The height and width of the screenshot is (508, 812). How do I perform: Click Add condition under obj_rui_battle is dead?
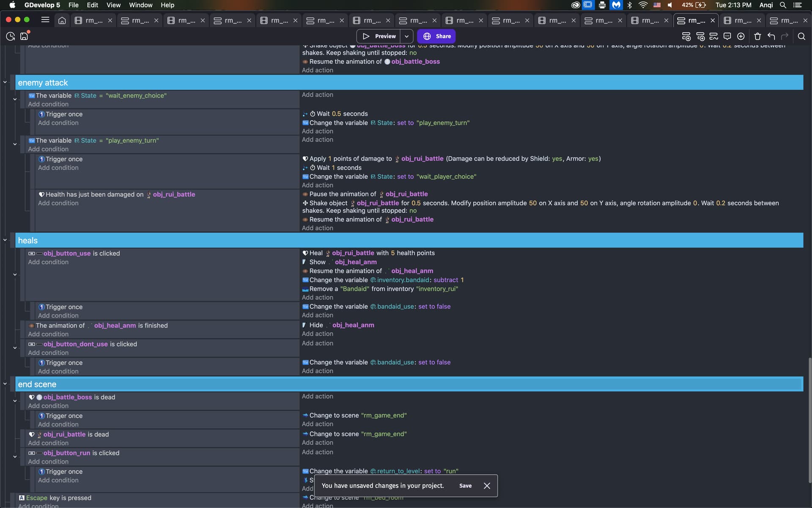coord(48,443)
